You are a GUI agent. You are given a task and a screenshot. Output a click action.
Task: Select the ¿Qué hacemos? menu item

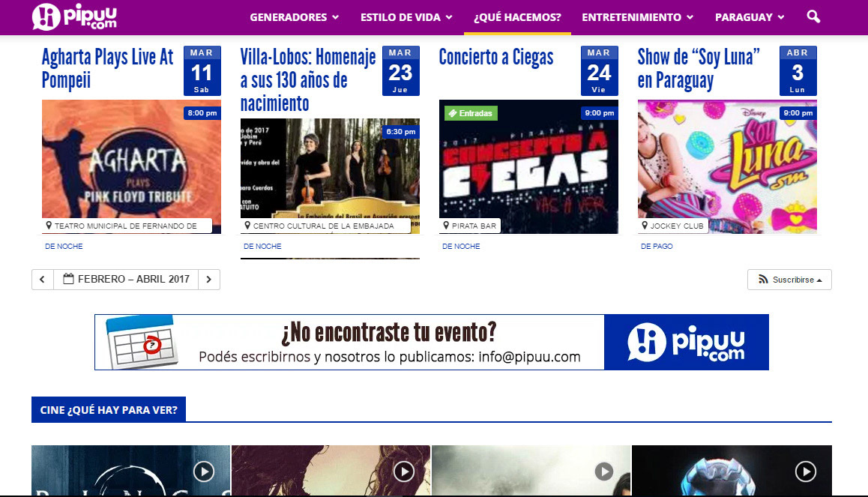[x=517, y=17]
